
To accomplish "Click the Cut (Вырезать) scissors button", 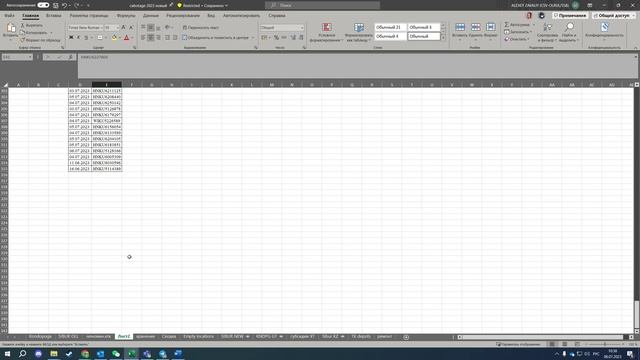I will click(x=32, y=25).
